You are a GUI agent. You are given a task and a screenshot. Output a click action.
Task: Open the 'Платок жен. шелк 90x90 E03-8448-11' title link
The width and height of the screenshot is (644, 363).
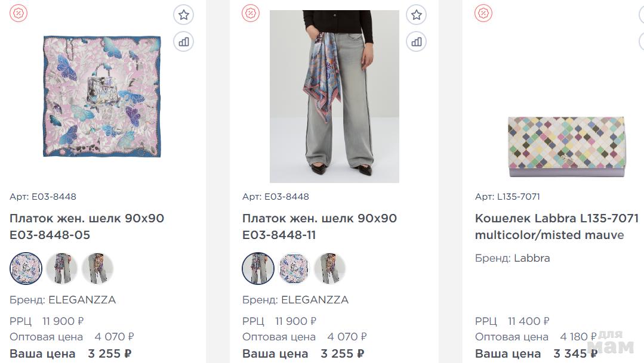(x=319, y=227)
